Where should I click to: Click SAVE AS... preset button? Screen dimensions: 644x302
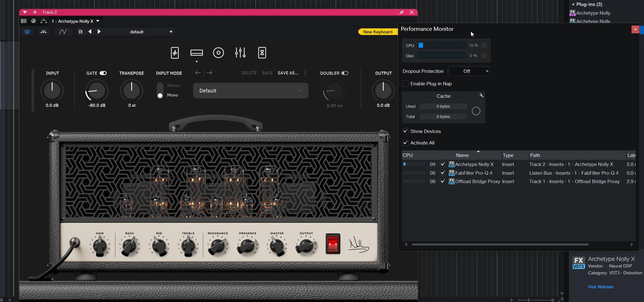tap(288, 73)
